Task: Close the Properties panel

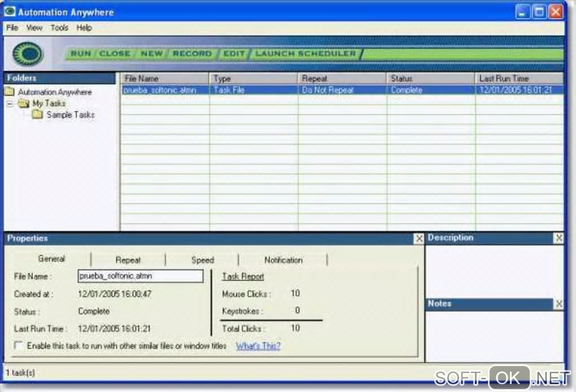Action: point(419,239)
